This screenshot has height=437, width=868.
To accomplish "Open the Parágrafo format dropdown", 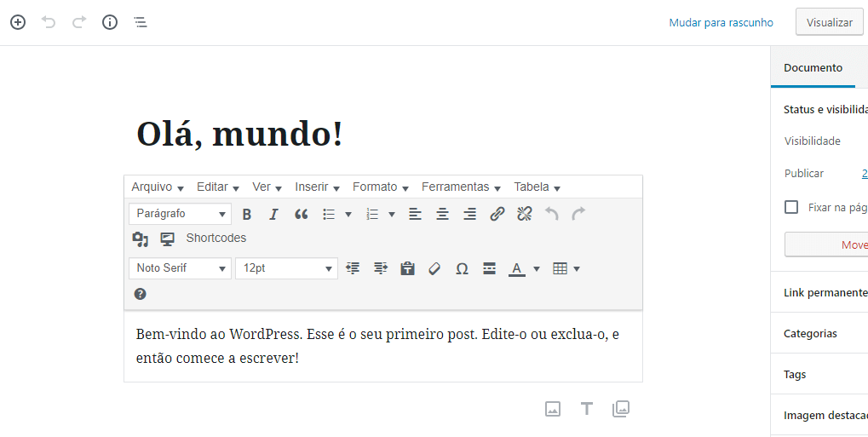I will (180, 214).
